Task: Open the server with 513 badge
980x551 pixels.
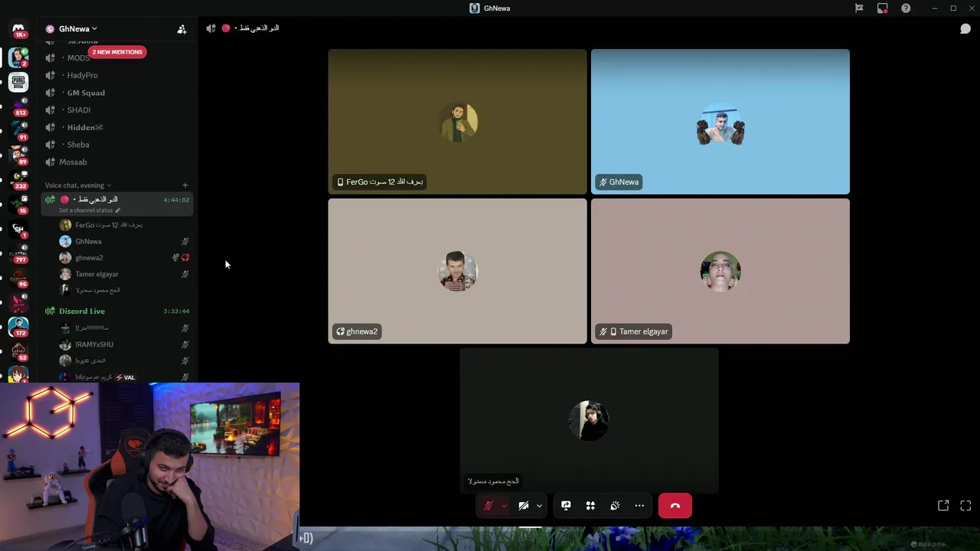Action: tap(18, 106)
